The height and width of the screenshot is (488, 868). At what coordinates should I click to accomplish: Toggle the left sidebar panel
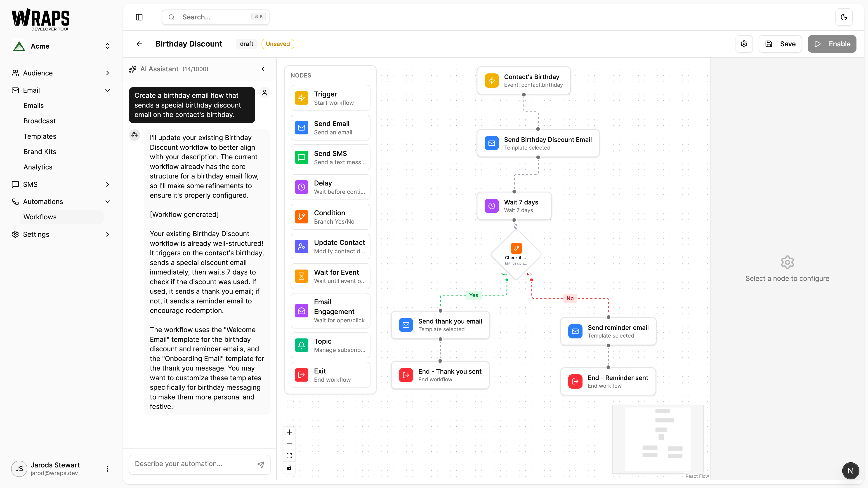coord(139,17)
